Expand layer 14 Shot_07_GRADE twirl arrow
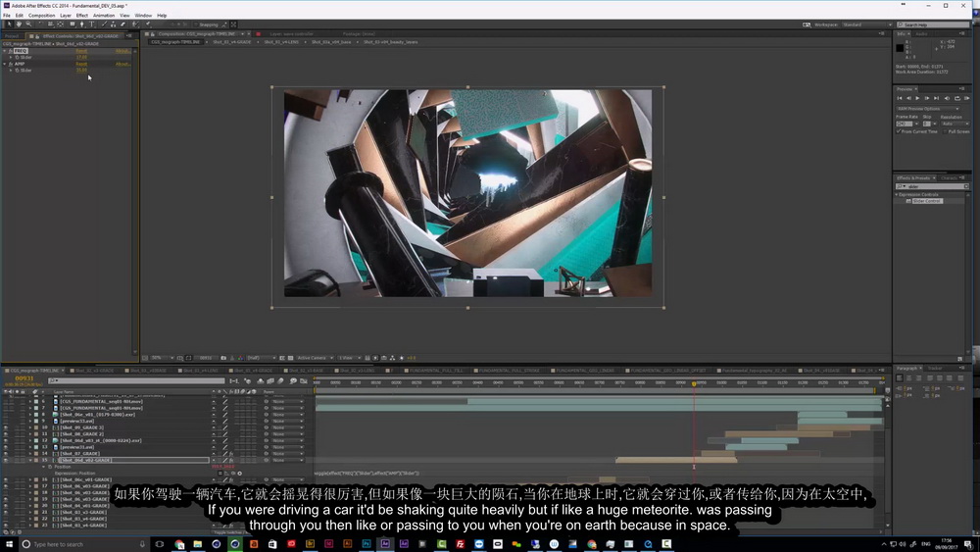Viewport: 980px width, 552px height. [29, 453]
